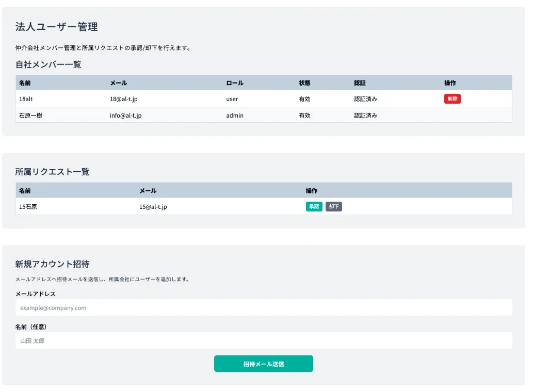This screenshot has width=533, height=392.
Task: Click the 新規アカウント招待 section heading
Action: click(x=53, y=264)
